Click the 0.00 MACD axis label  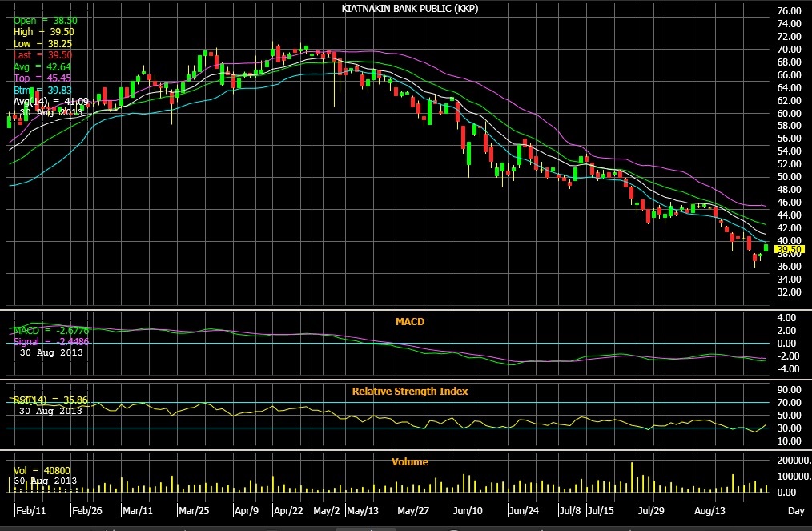coord(786,343)
